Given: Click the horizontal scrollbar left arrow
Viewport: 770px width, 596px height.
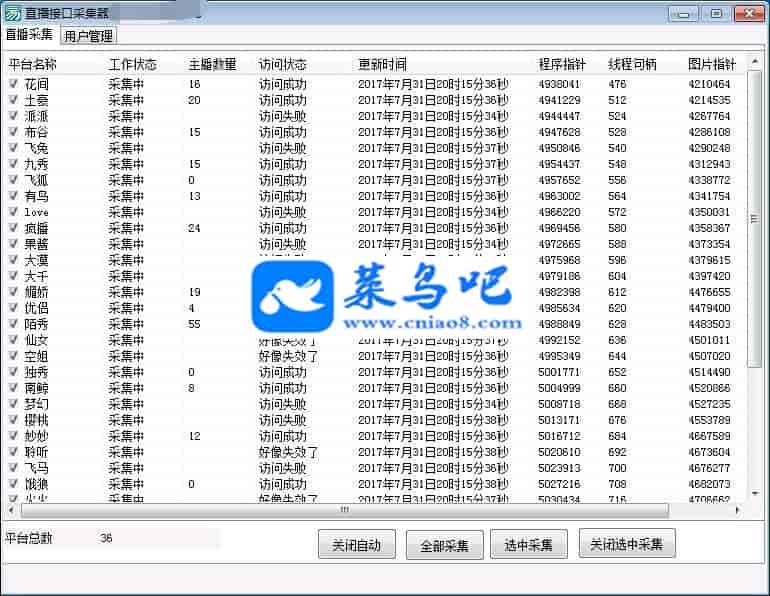Looking at the screenshot, I should (x=11, y=511).
